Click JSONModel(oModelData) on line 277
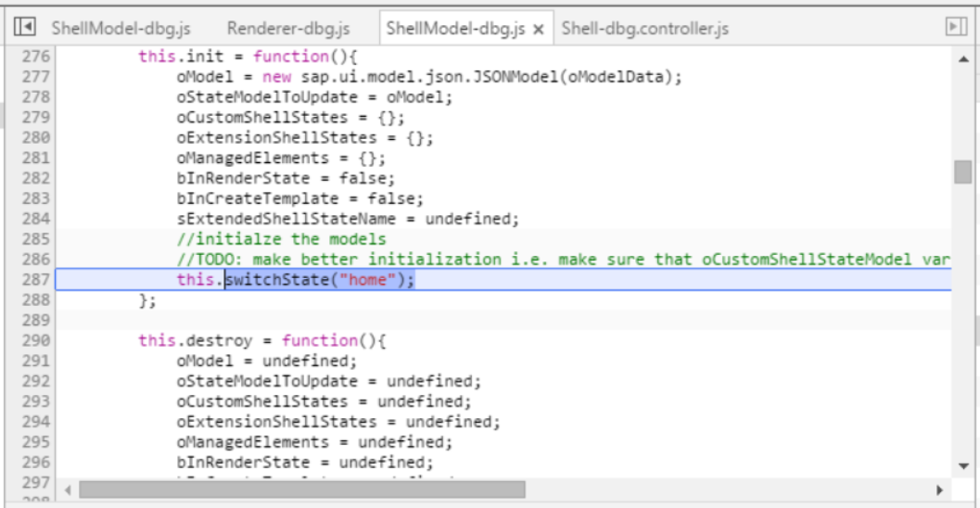980x508 pixels. click(x=578, y=76)
